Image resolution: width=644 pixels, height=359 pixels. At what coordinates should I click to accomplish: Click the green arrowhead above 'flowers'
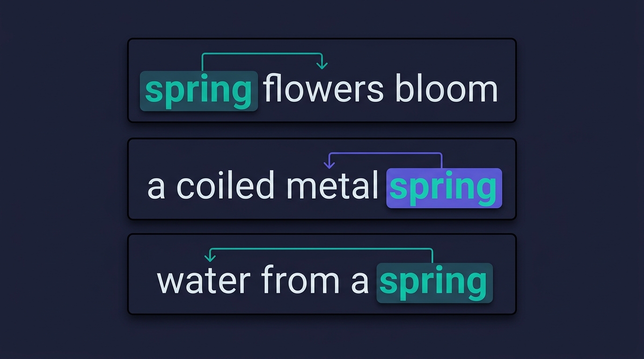pos(321,65)
